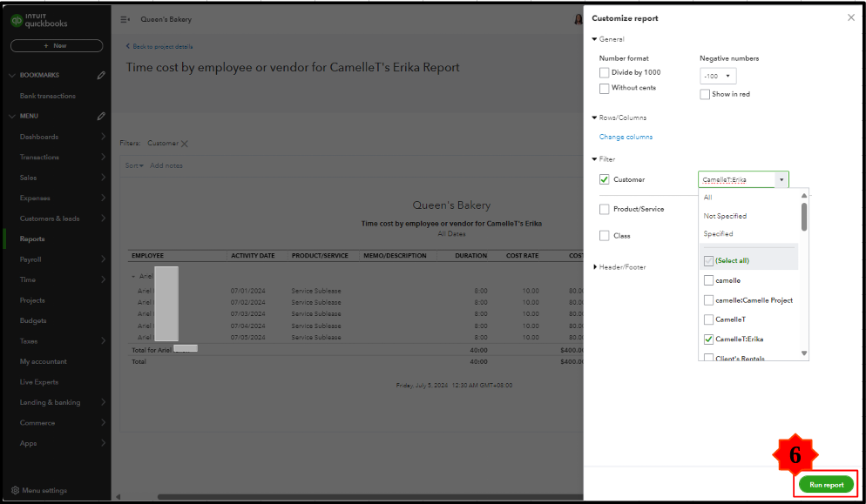Open Menu settings gear icon
866x504 pixels.
coord(15,490)
